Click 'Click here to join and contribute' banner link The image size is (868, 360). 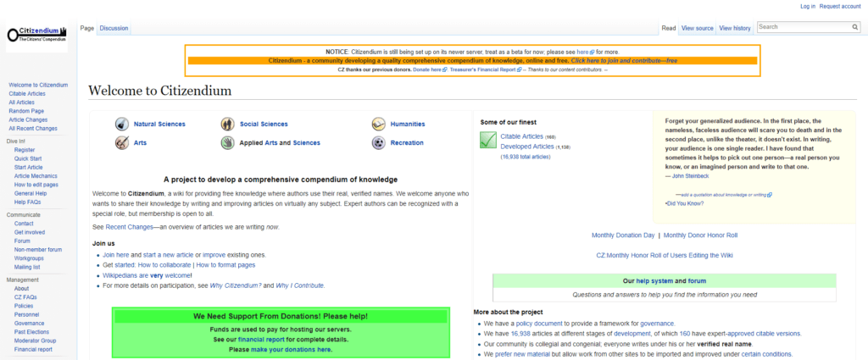point(624,61)
